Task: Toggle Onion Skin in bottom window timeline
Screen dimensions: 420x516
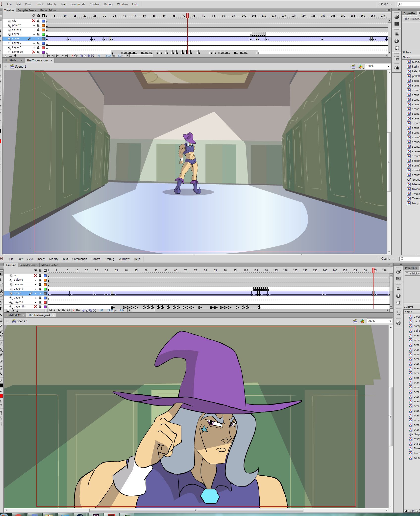Action: coord(83,310)
